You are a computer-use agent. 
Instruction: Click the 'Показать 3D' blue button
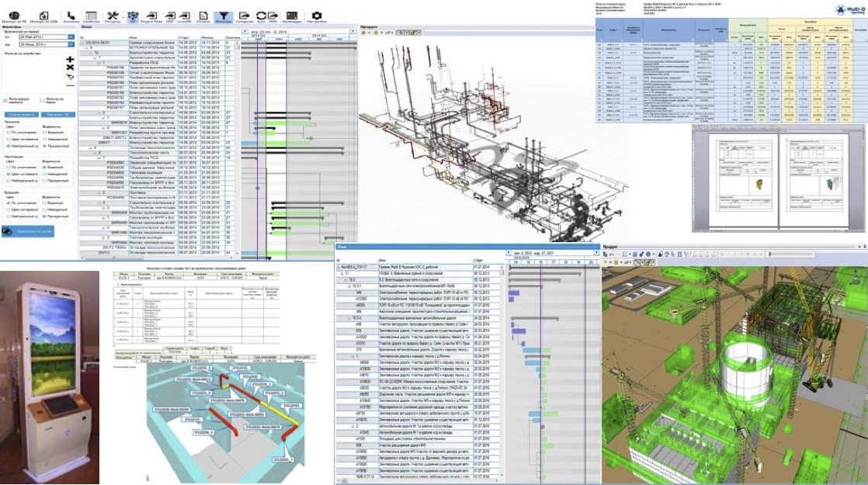tap(57, 115)
